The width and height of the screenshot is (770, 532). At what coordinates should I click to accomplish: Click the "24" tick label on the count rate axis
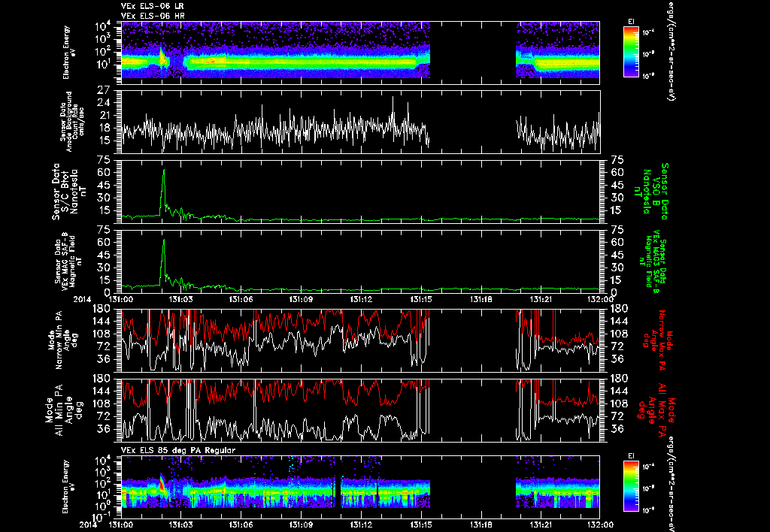tap(104, 103)
